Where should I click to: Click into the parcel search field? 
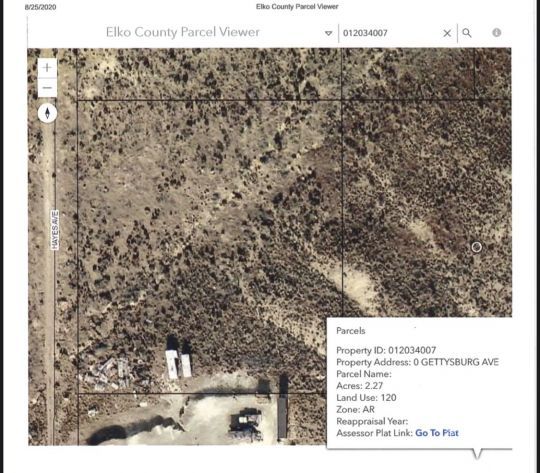point(389,33)
